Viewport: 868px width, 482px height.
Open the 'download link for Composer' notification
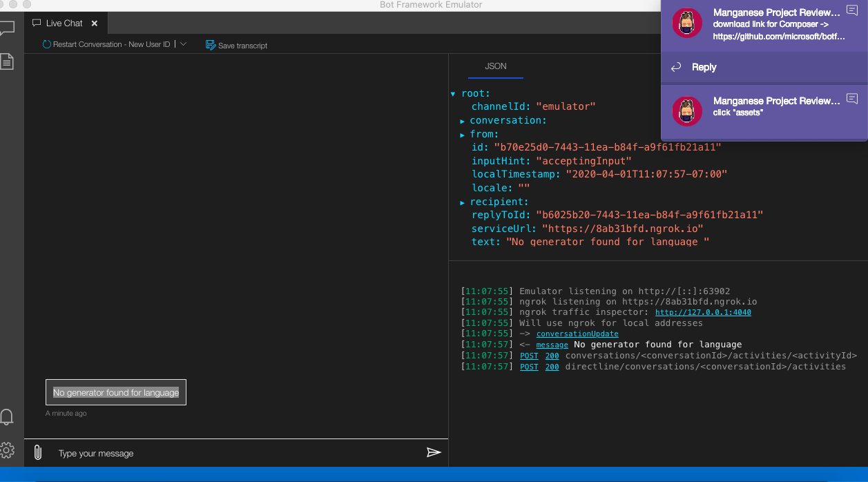pos(764,25)
